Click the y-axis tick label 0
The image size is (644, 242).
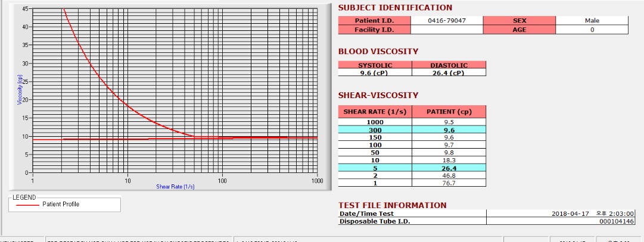(27, 172)
